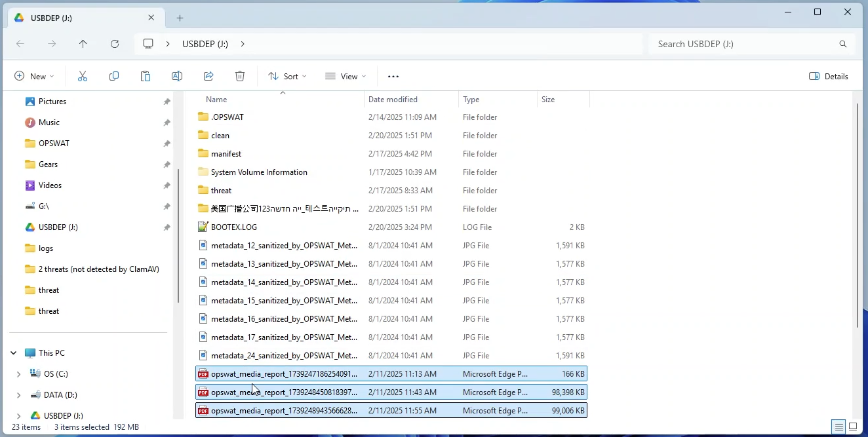Select This PC in the navigation pane
868x437 pixels.
(51, 353)
